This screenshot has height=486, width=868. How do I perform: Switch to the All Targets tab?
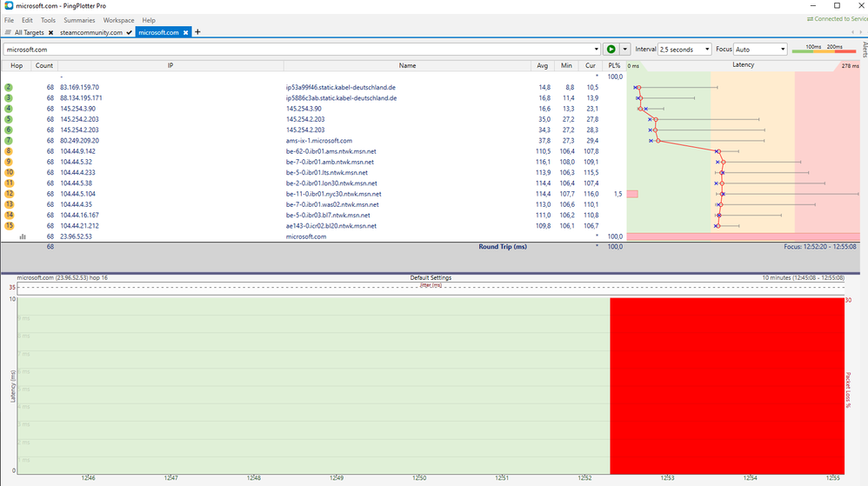[x=29, y=33]
